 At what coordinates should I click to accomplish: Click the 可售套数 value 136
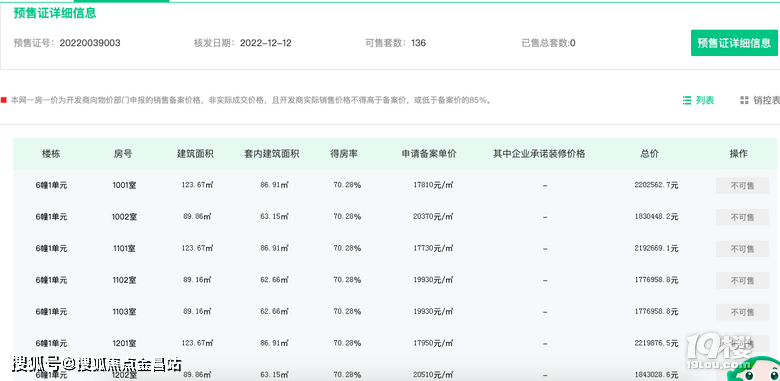pos(418,43)
